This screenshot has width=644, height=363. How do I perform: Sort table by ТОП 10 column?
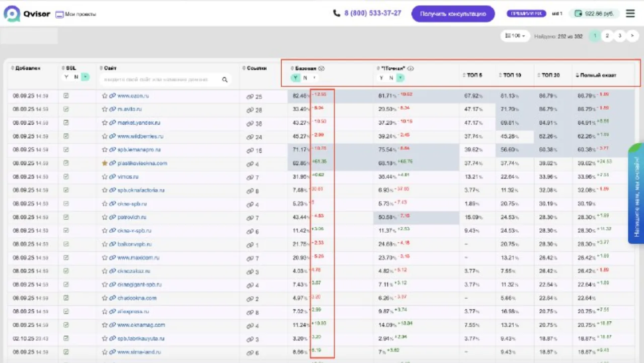[510, 75]
